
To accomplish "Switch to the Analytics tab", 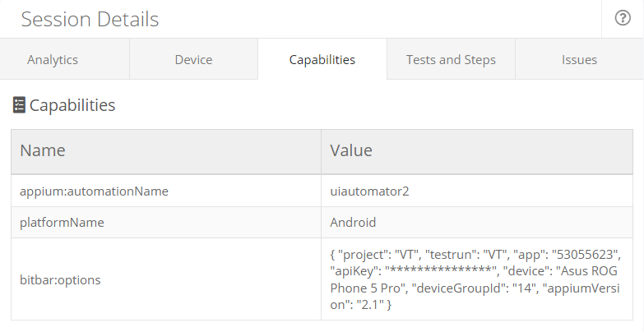I will [53, 60].
